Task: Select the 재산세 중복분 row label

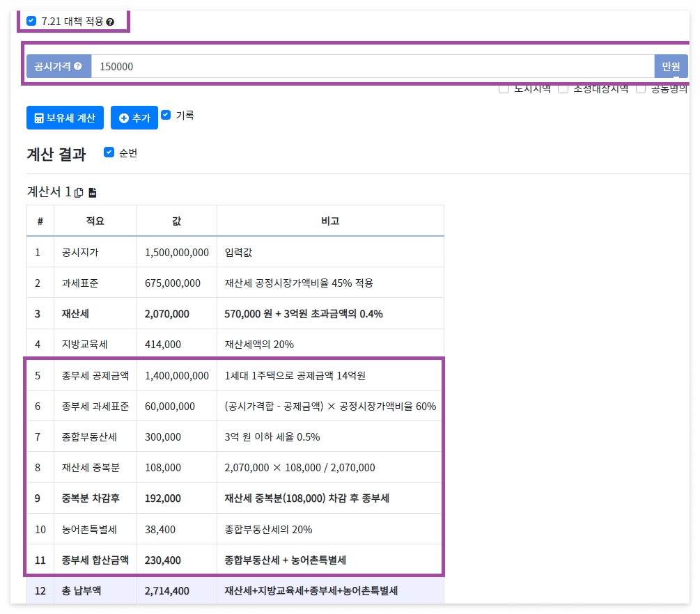Action: [x=91, y=468]
